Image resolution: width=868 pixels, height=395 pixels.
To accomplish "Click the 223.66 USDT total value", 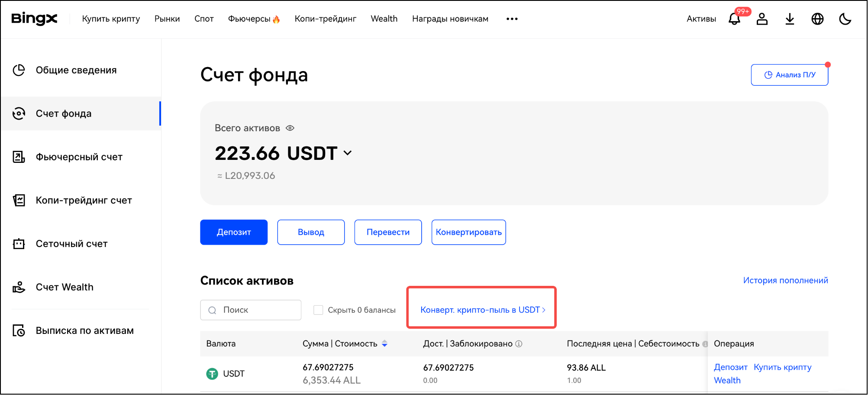I will 276,153.
